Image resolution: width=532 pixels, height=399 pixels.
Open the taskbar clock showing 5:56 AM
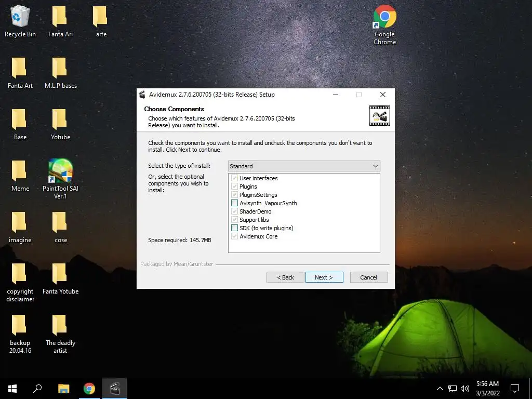coord(487,389)
